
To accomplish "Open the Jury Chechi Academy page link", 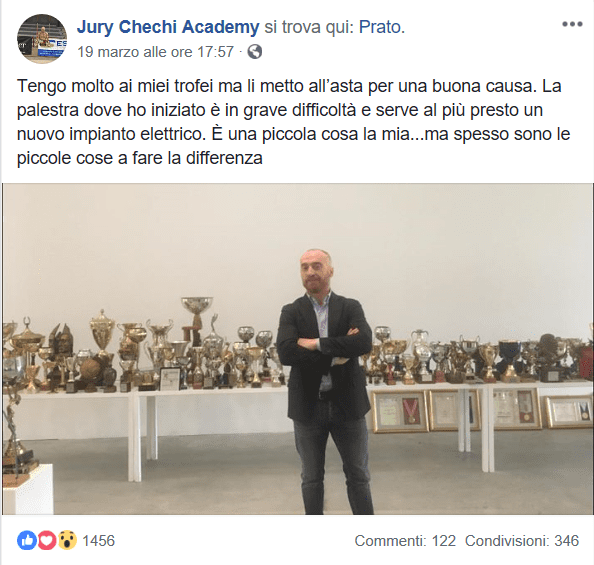I will [x=168, y=27].
